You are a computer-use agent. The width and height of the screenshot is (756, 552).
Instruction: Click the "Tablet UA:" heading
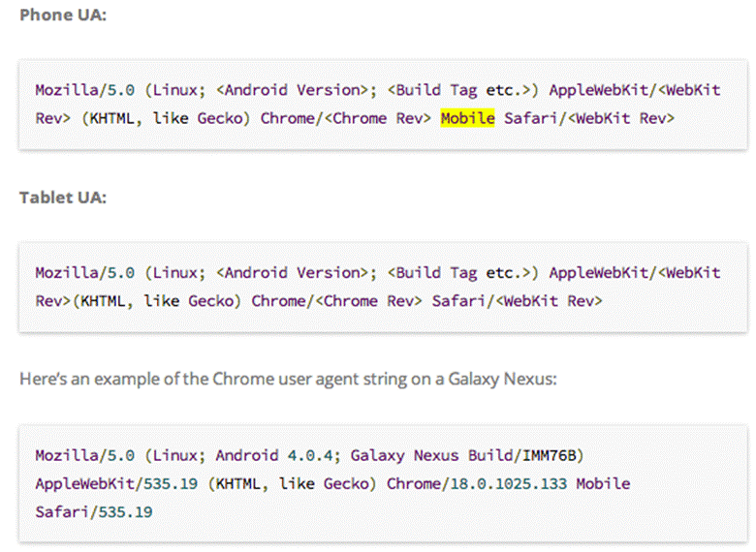(x=63, y=198)
